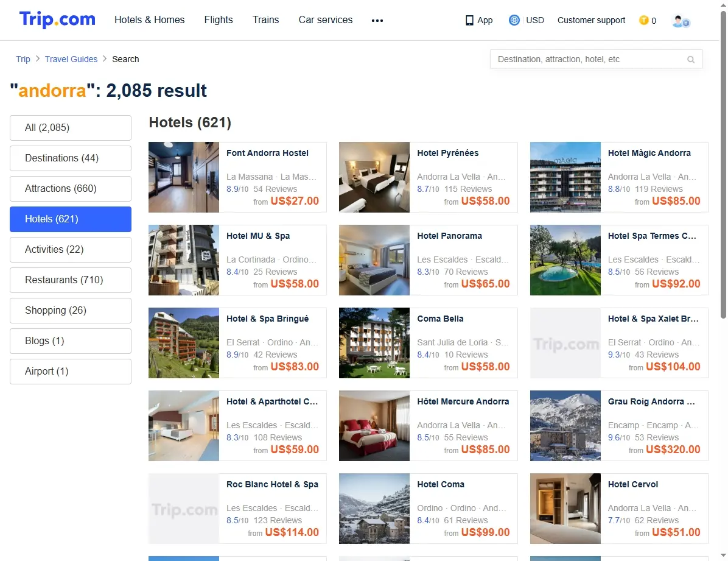Select the Restaurants (710) filter
The height and width of the screenshot is (561, 728).
tap(71, 280)
